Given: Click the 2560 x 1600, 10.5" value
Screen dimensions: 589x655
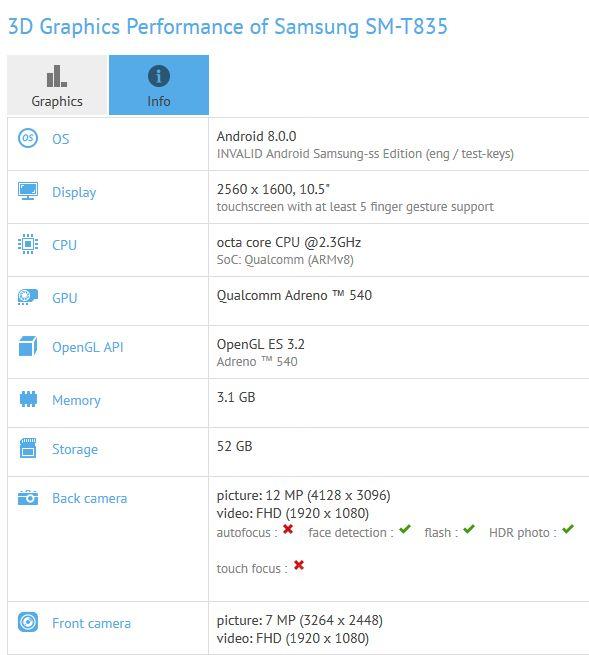Looking at the screenshot, I should tap(273, 189).
